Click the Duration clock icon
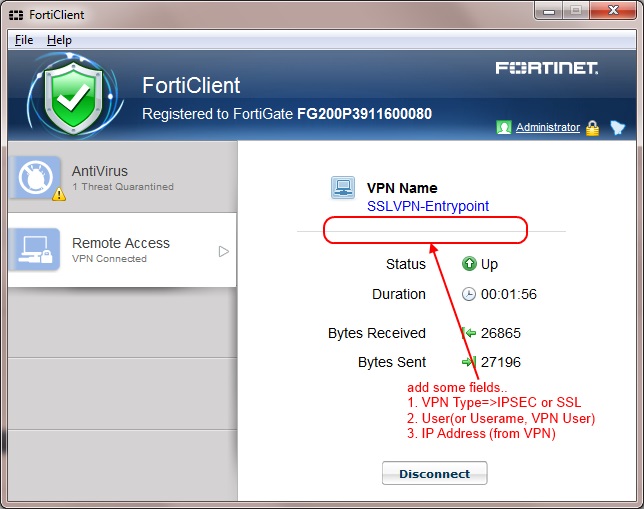 (x=469, y=294)
